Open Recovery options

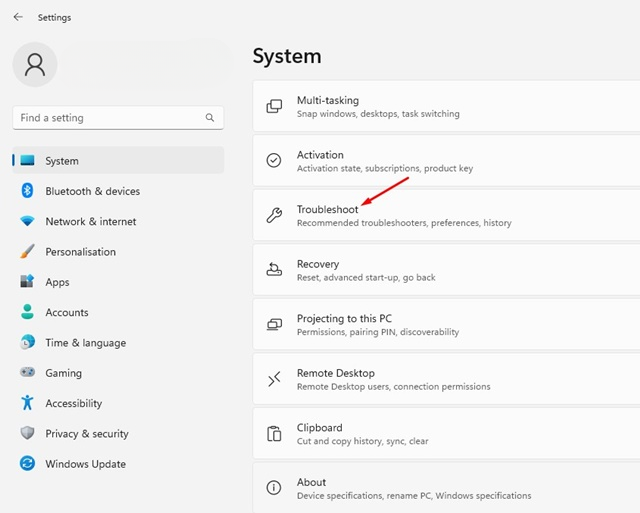click(x=447, y=270)
